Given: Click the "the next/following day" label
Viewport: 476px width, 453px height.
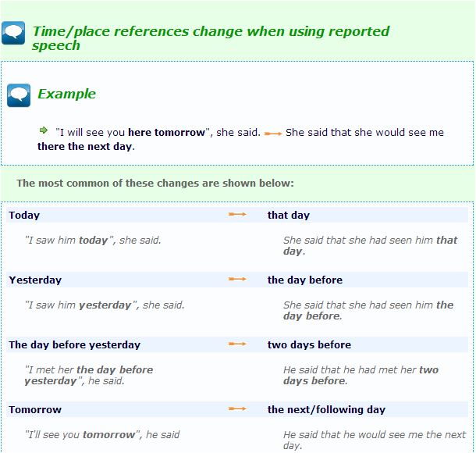Looking at the screenshot, I should point(326,410).
